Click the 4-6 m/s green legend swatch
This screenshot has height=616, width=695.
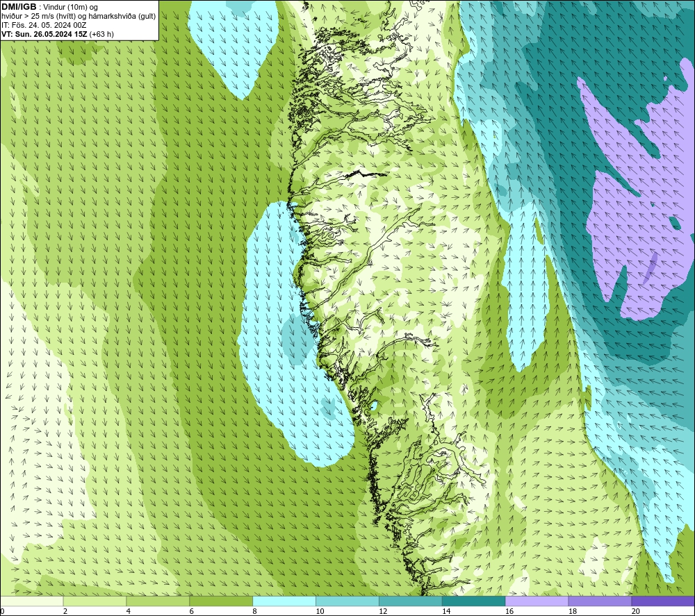pos(158,601)
